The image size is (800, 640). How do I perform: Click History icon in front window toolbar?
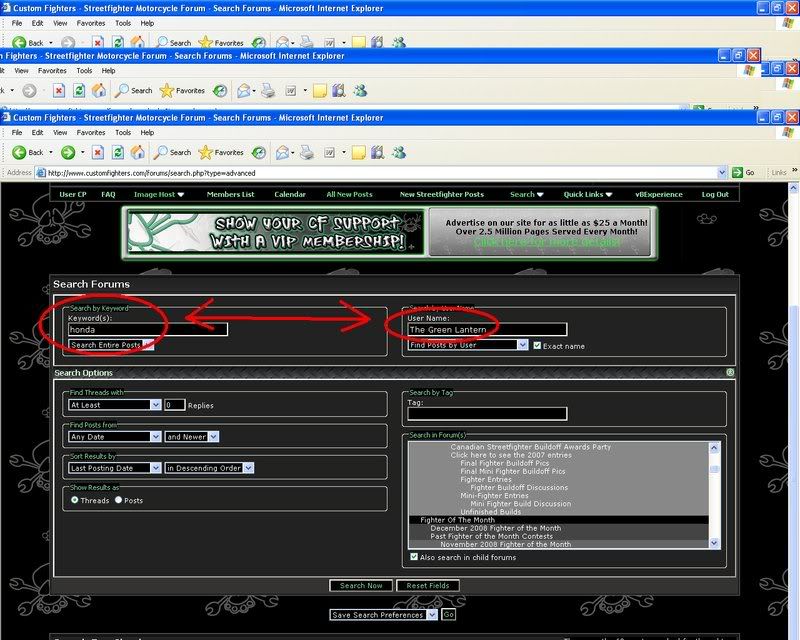259,152
